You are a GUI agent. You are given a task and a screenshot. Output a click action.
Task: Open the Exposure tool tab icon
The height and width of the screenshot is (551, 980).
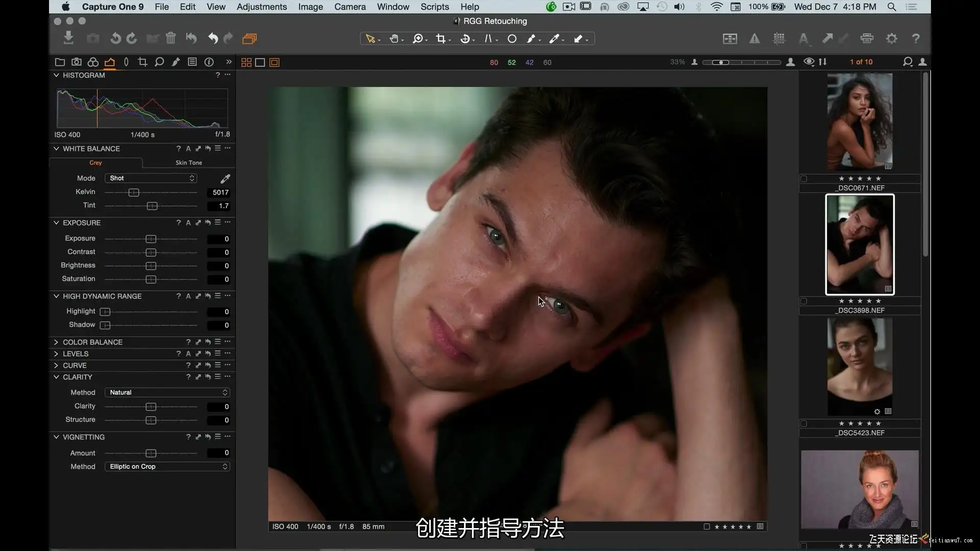tap(110, 62)
